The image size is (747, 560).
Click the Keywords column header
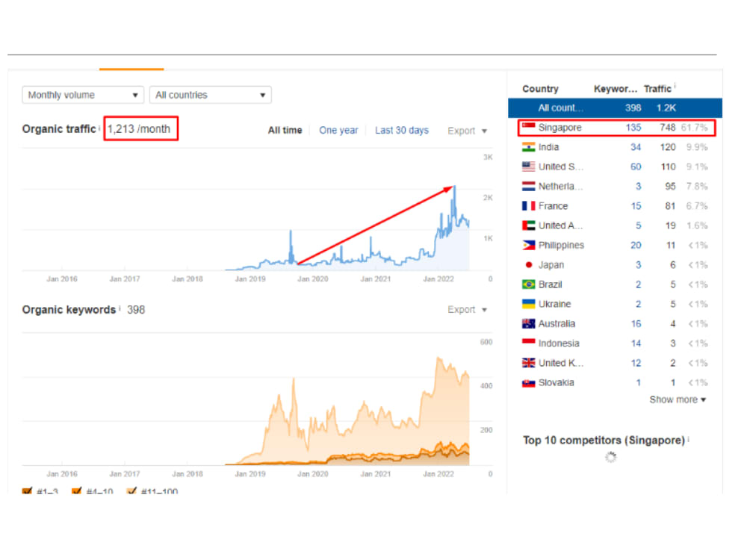pyautogui.click(x=615, y=89)
